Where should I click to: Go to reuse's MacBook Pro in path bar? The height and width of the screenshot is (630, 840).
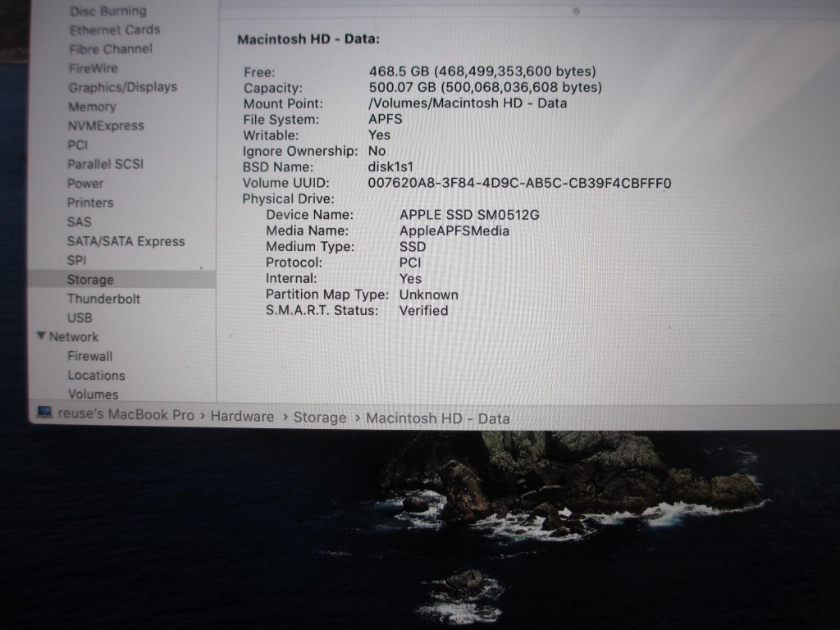coord(126,414)
